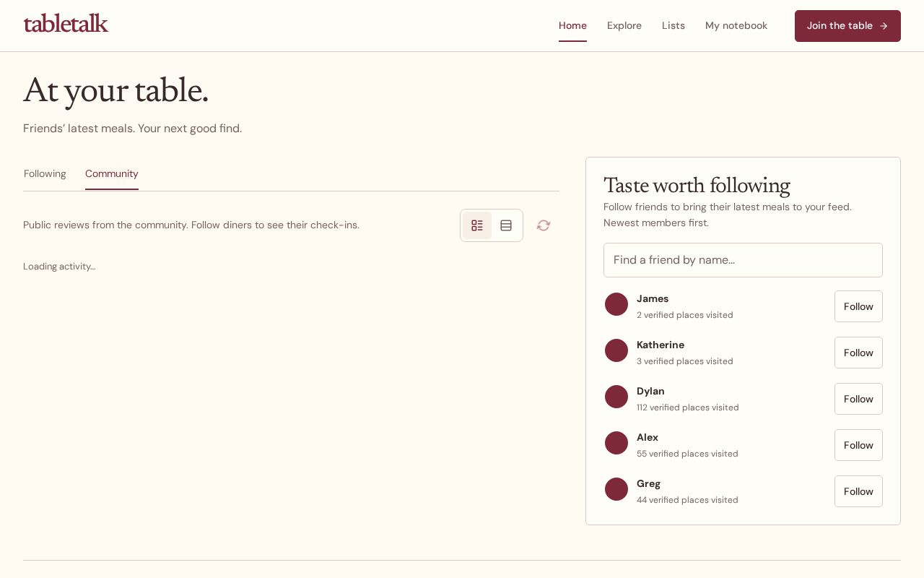
Task: Switch to the Following tab
Action: pyautogui.click(x=45, y=174)
